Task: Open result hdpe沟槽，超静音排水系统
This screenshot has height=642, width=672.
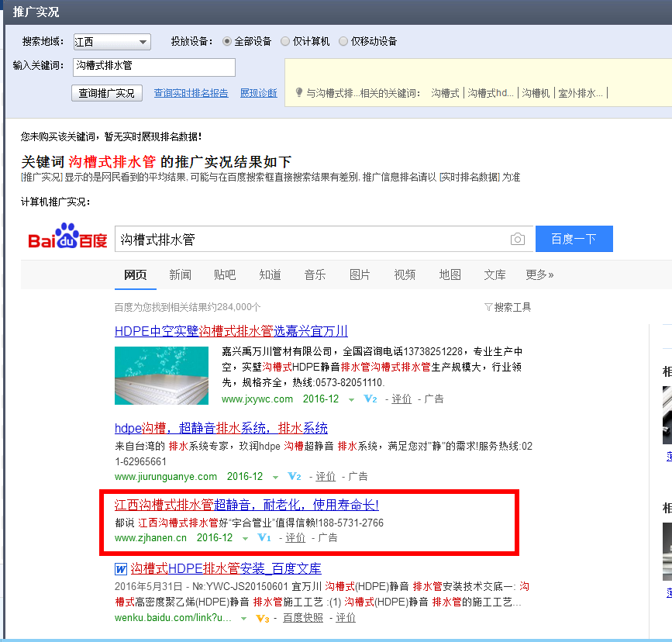Action: click(x=221, y=428)
